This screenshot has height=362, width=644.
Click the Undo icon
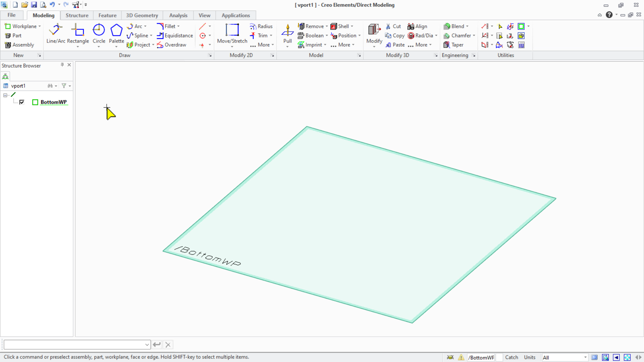(52, 5)
